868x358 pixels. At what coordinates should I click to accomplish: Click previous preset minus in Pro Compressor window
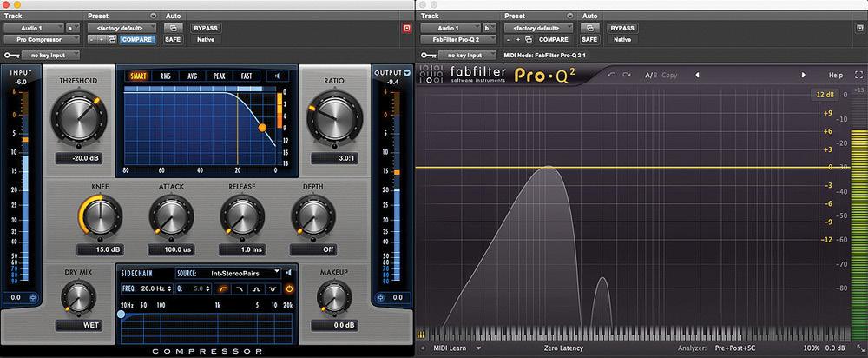91,39
